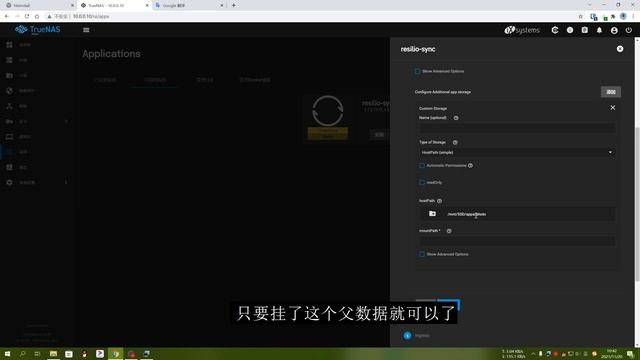Open the taskbar clock and date

[611, 353]
